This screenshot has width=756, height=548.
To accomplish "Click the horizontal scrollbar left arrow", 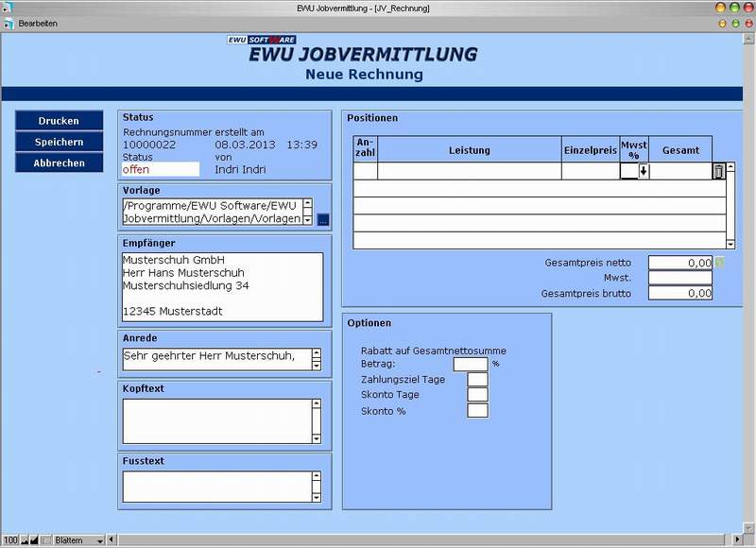I will (112, 539).
